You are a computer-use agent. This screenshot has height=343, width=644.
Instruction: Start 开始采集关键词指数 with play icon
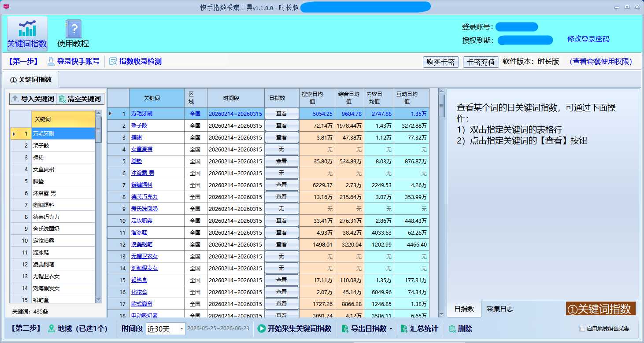click(x=294, y=328)
